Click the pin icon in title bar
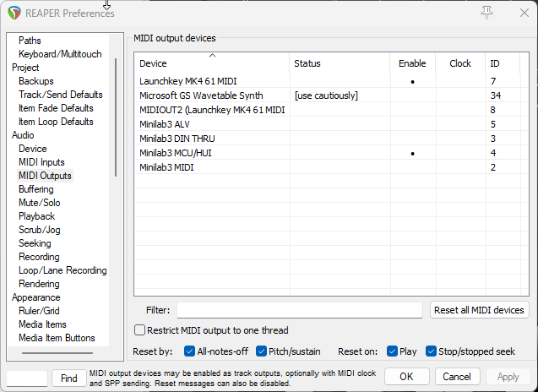 pyautogui.click(x=486, y=12)
